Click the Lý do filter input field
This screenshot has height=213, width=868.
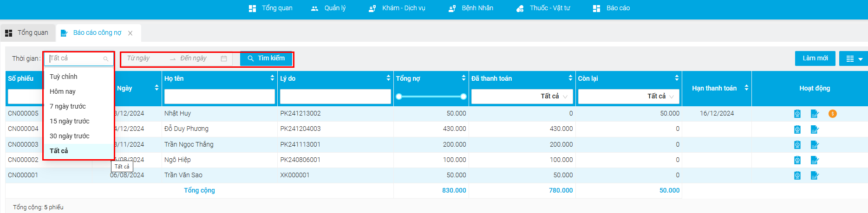point(335,97)
